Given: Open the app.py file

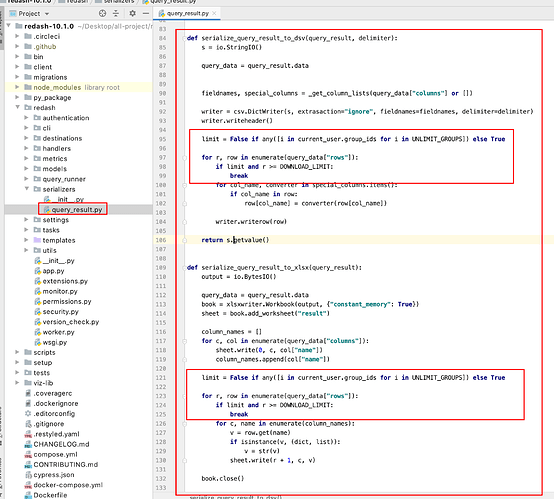Looking at the screenshot, I should pos(53,271).
